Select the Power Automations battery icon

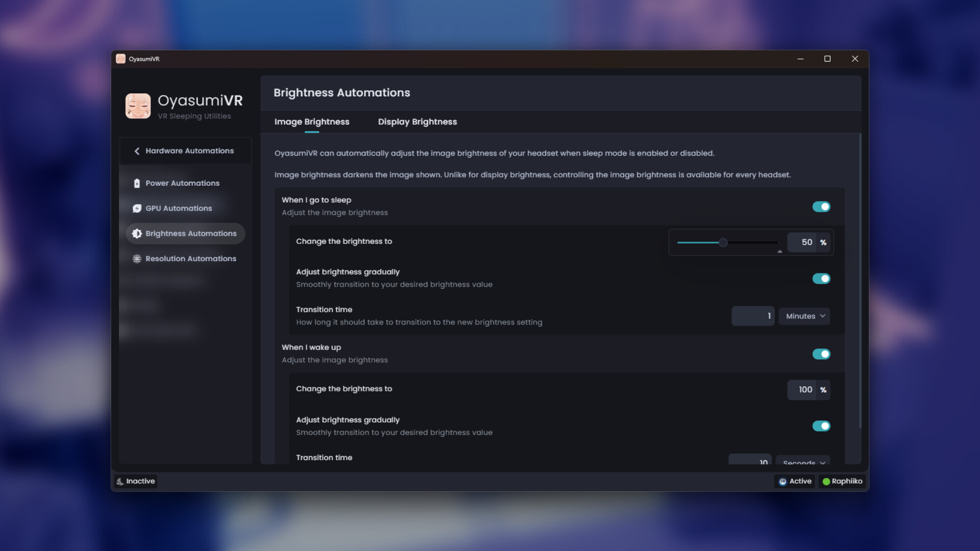[136, 183]
